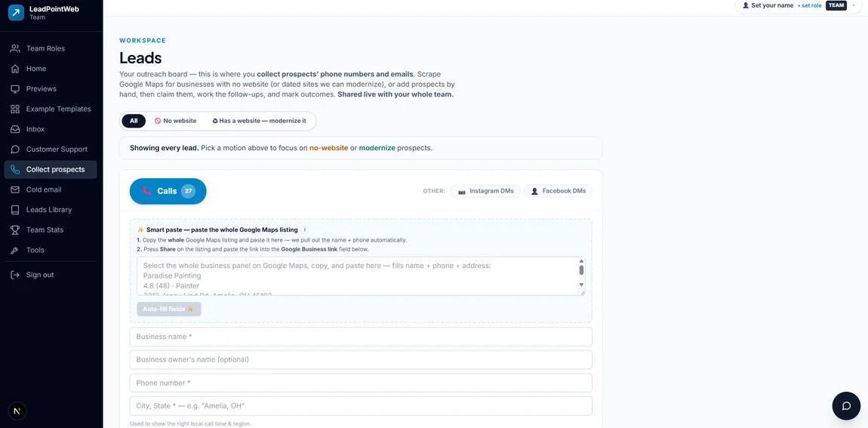The image size is (868, 428).
Task: Click the info icon beside Smart paste heading
Action: [304, 229]
